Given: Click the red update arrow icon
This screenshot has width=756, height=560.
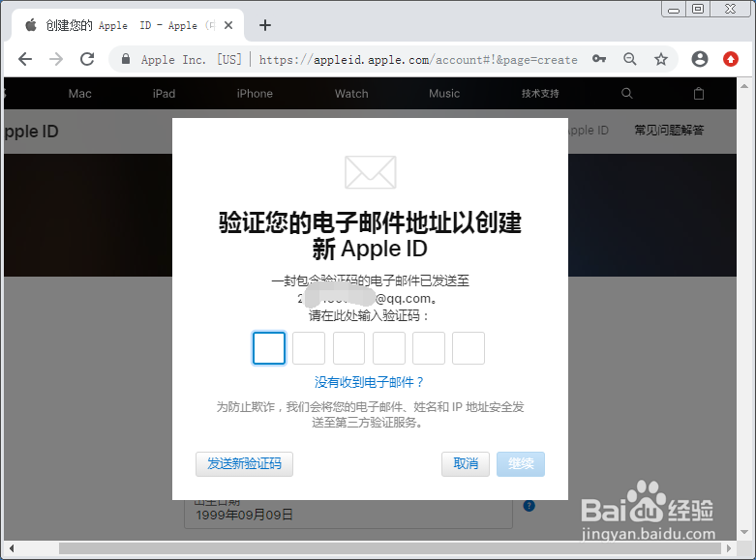Looking at the screenshot, I should 731,59.
